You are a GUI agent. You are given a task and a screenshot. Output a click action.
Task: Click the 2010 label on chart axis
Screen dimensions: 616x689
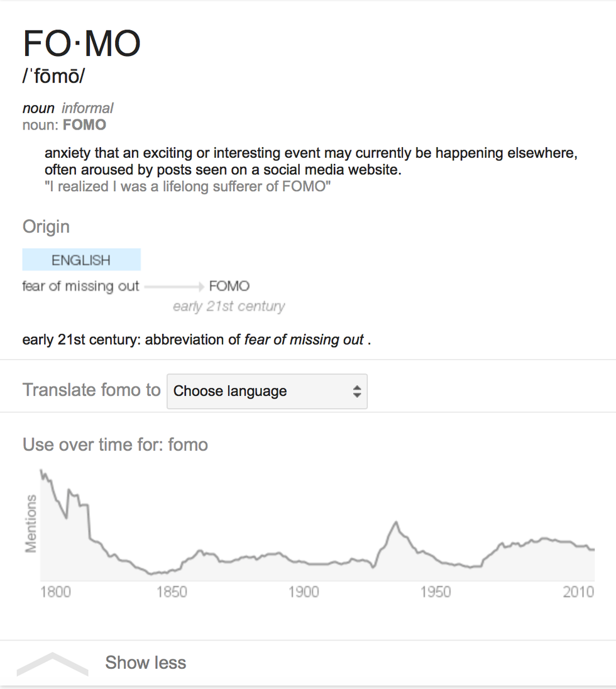578,592
